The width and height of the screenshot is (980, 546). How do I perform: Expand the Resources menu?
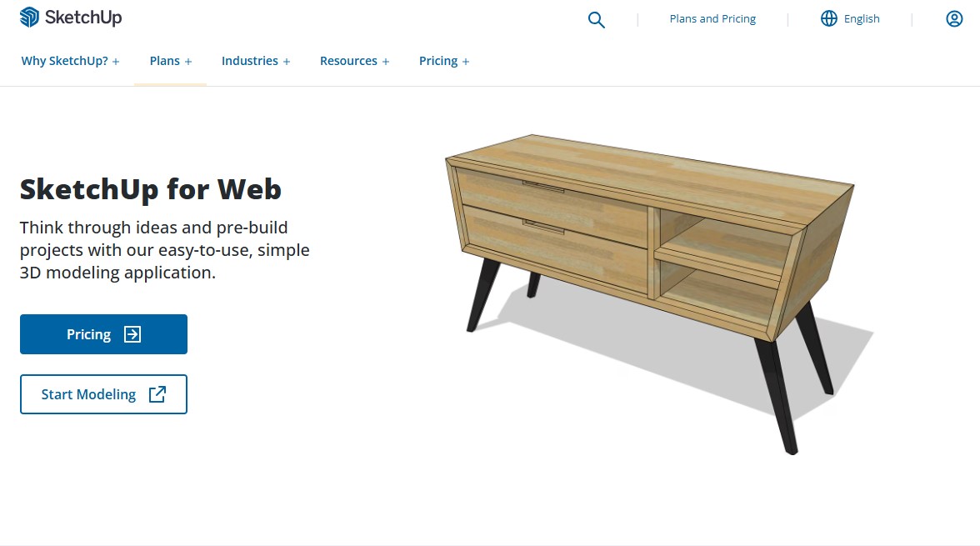click(x=354, y=62)
